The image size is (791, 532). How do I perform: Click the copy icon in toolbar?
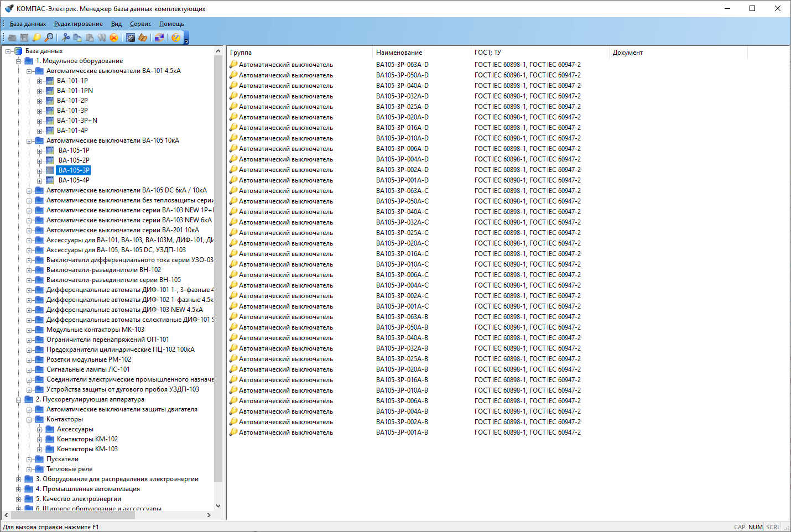[77, 38]
